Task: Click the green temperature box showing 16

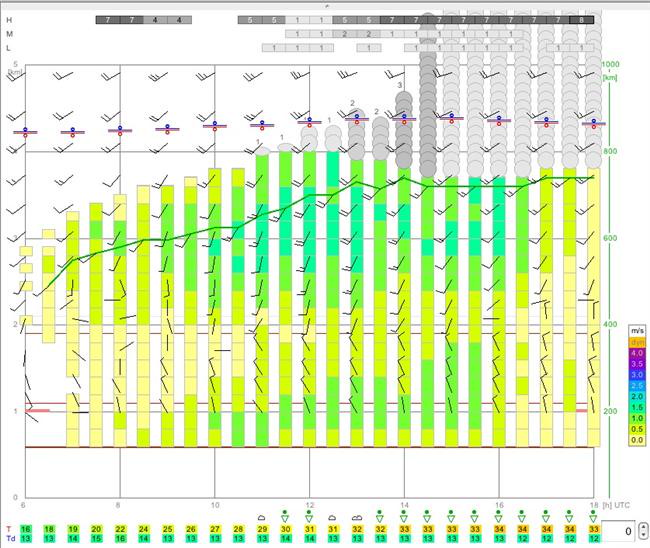Action: (x=26, y=529)
